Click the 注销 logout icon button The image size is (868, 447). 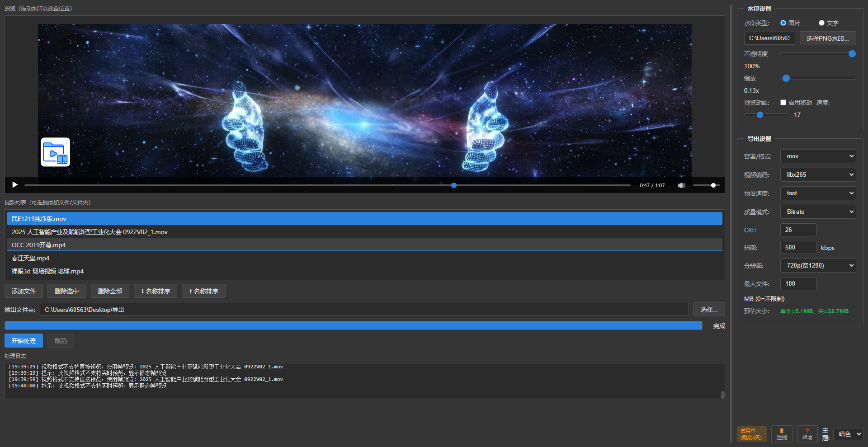782,434
